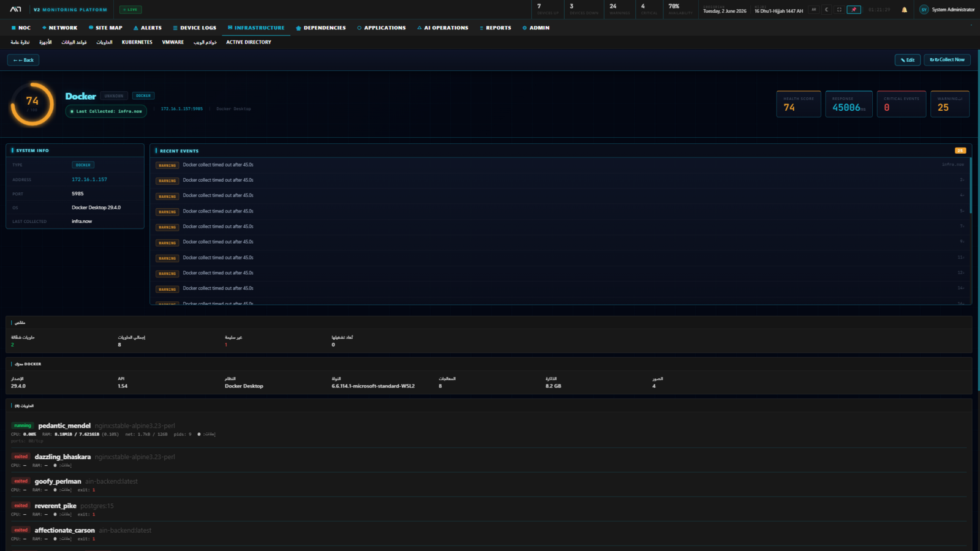This screenshot has height=551, width=980.
Task: Click the Collect Now button
Action: click(947, 60)
